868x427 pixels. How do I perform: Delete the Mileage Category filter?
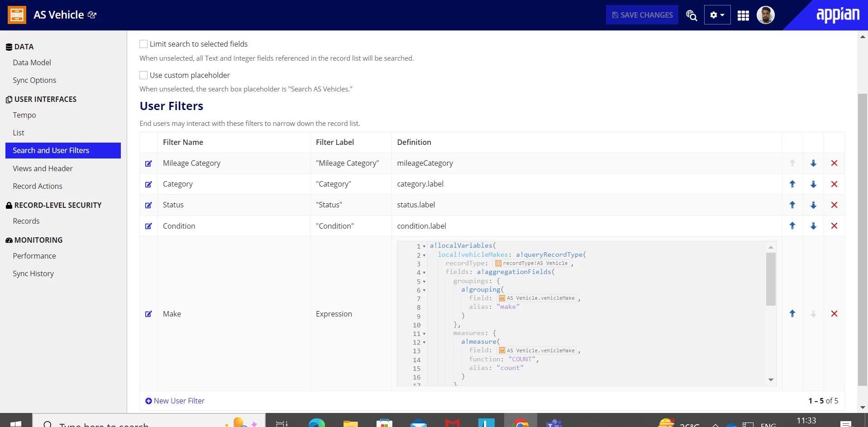coord(834,163)
